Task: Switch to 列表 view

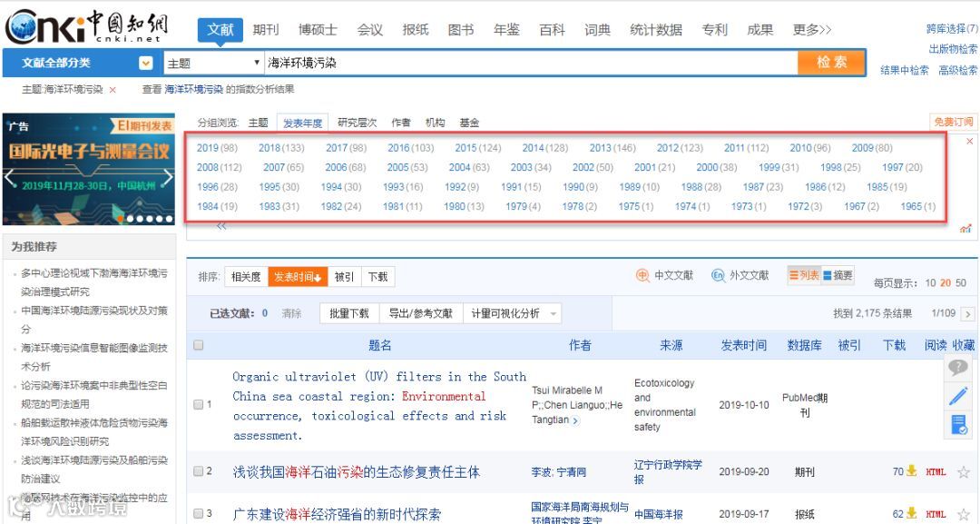Action: click(803, 275)
